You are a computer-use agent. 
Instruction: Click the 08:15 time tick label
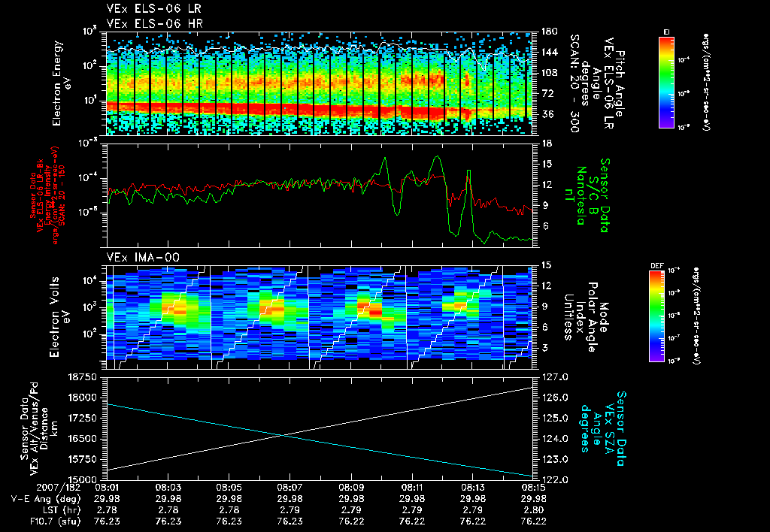click(x=533, y=488)
